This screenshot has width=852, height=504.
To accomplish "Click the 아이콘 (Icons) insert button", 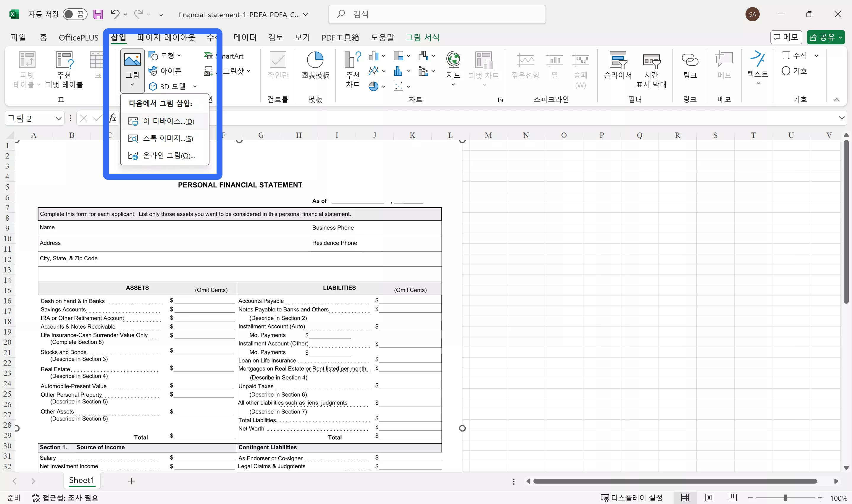I will (x=165, y=71).
